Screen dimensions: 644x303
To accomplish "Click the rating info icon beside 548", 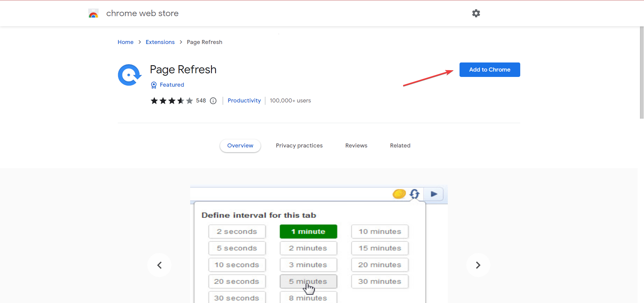I will pyautogui.click(x=213, y=101).
